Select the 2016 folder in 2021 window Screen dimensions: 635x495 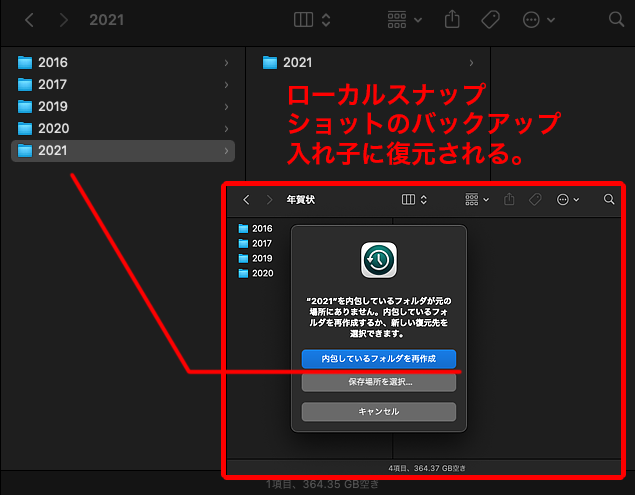coord(123,63)
